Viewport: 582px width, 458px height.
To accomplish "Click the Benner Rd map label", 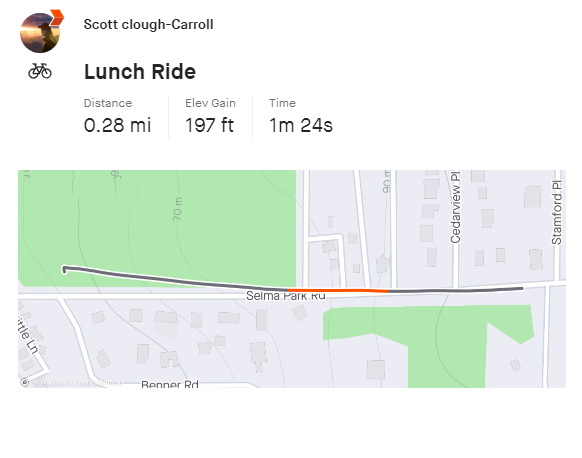I will click(x=170, y=384).
